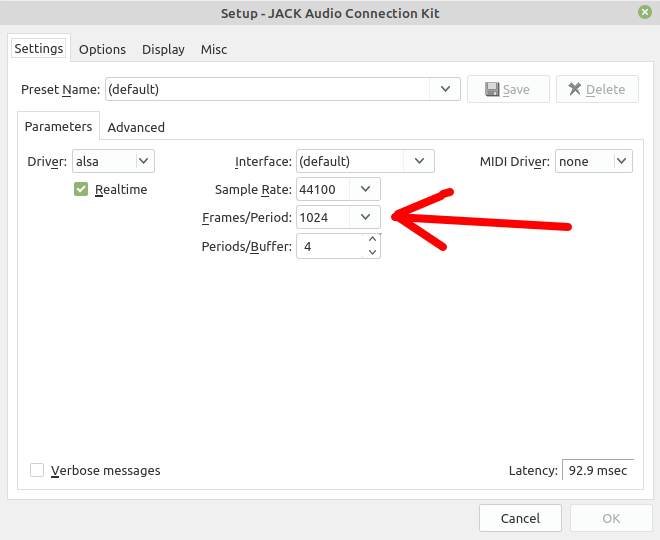
Task: Click the Realtime label text
Action: click(x=121, y=189)
